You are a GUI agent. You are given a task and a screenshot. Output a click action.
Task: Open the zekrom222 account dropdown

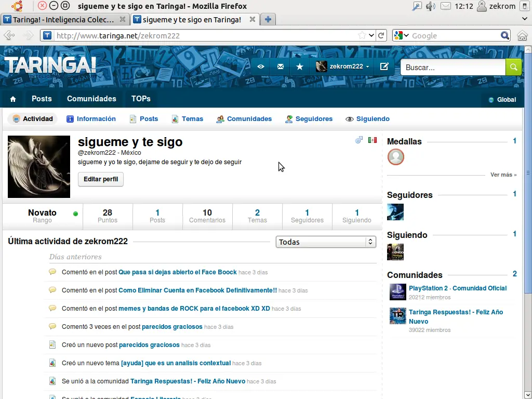[x=343, y=66]
